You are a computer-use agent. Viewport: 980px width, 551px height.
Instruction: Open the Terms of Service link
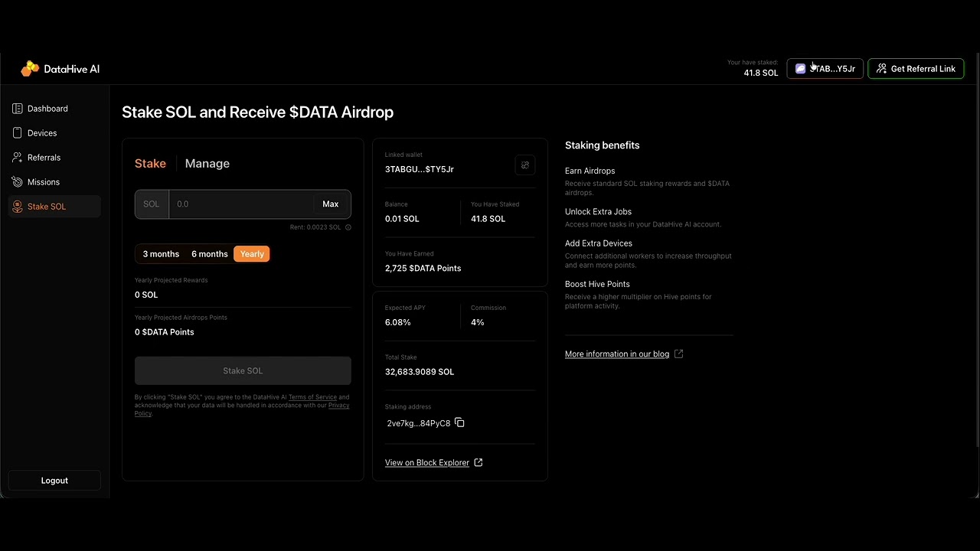click(x=312, y=397)
